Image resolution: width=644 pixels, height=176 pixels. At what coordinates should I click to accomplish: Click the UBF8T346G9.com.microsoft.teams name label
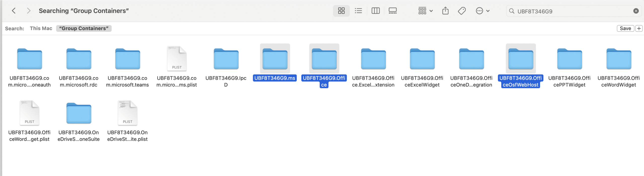coord(127,81)
